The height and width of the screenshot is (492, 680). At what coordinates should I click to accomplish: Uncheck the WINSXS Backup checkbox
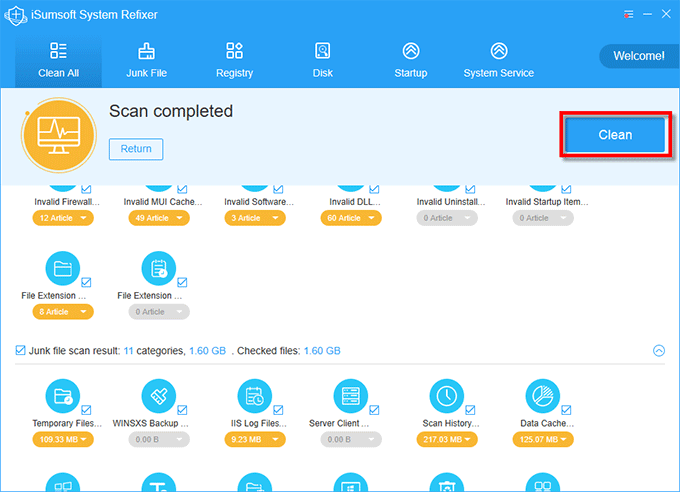click(x=182, y=410)
